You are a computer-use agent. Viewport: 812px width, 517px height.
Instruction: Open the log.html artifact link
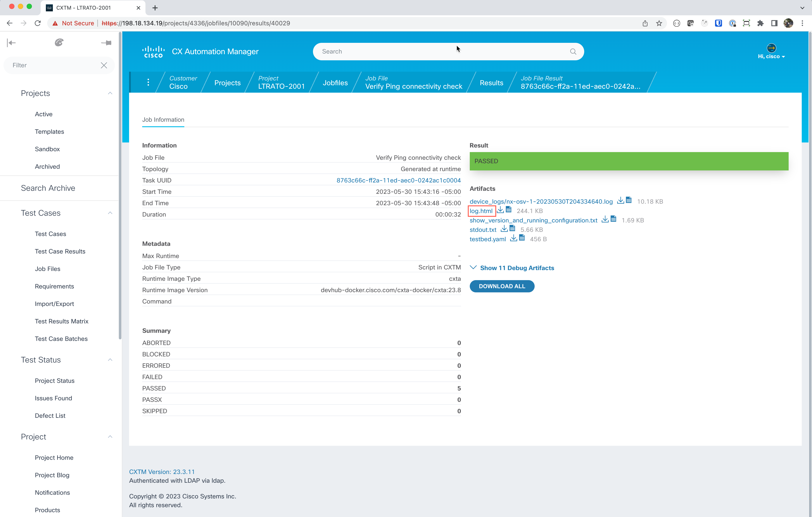481,211
